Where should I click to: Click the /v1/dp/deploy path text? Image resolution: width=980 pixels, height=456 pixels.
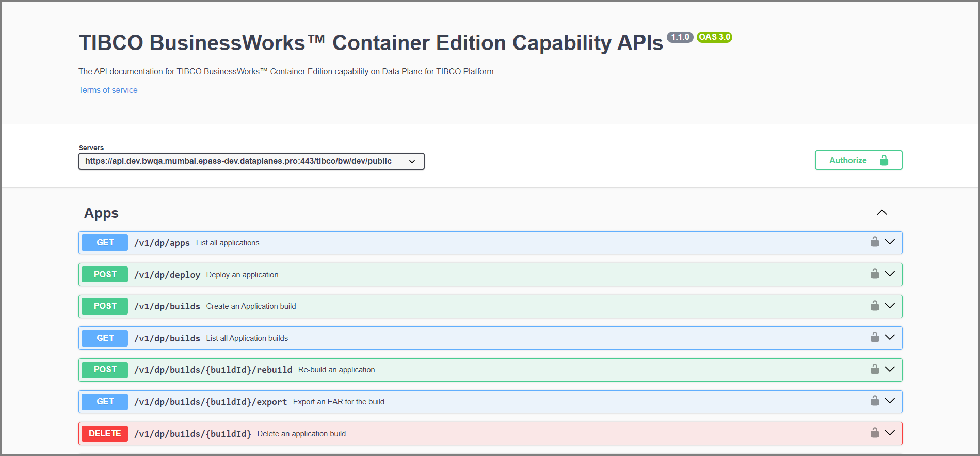pyautogui.click(x=167, y=275)
